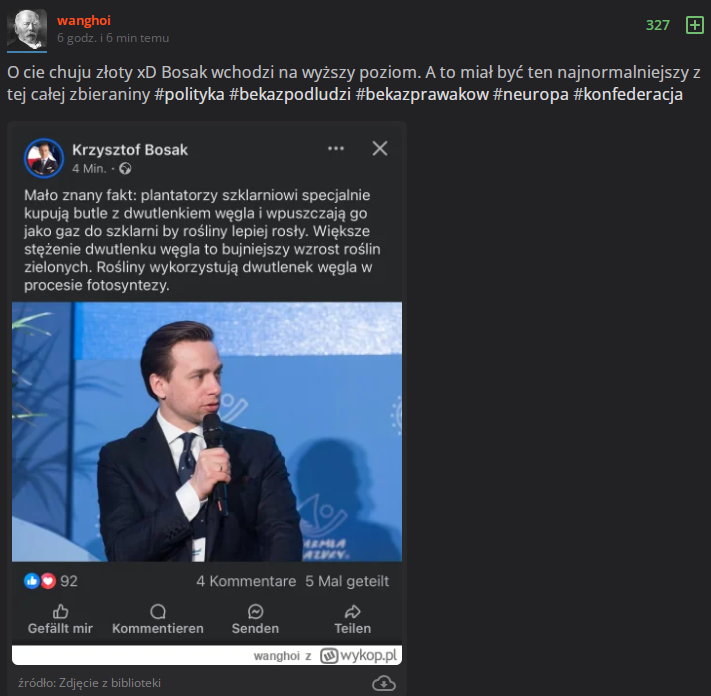Image resolution: width=711 pixels, height=696 pixels.
Task: View the 4 Kommentare comments
Action: [x=246, y=581]
